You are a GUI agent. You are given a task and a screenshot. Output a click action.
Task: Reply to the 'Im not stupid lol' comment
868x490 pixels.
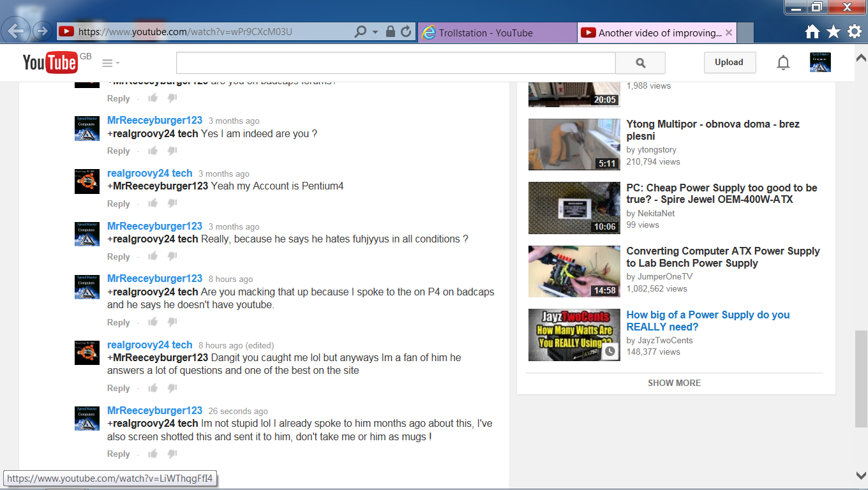point(119,454)
